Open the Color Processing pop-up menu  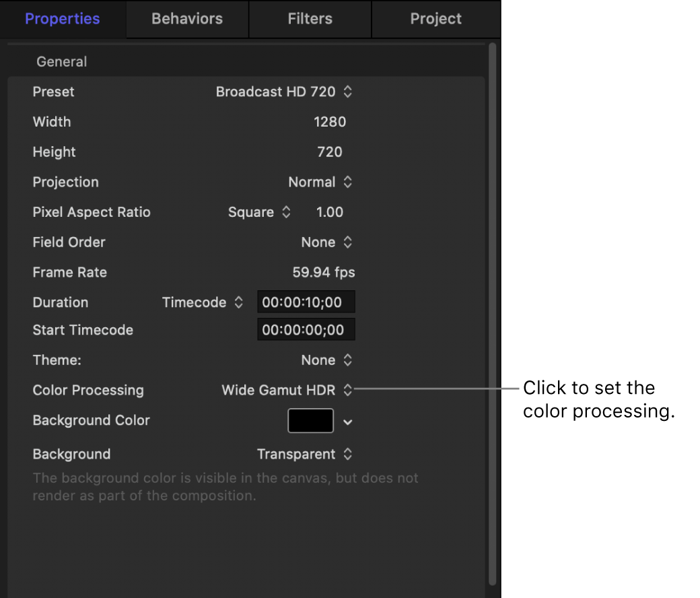coord(287,390)
